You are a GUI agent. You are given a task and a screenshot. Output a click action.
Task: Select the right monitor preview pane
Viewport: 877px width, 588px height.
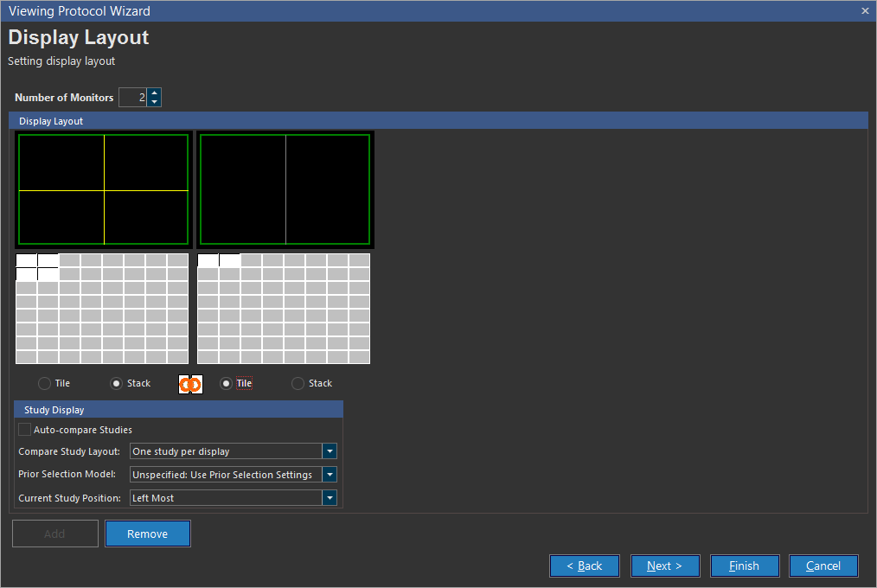285,190
